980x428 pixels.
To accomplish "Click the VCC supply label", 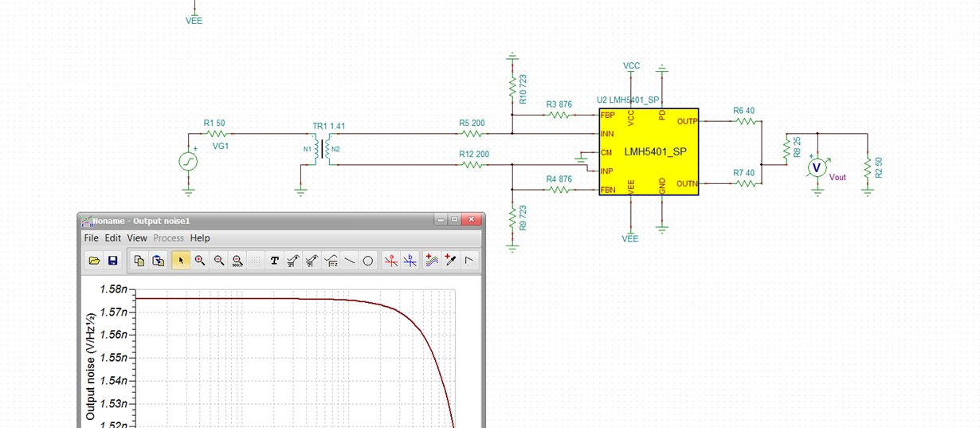I will [631, 65].
